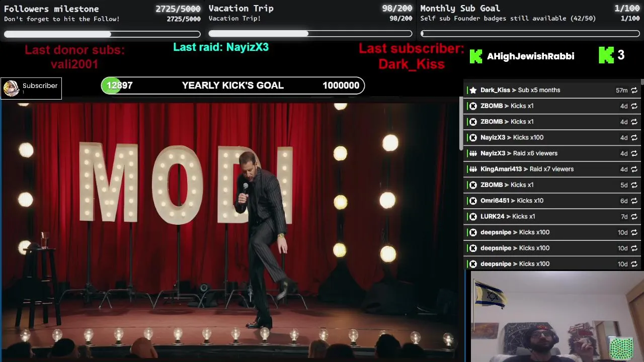Click the Monthly Sub Goal title
This screenshot has height=362, width=644.
click(x=460, y=8)
